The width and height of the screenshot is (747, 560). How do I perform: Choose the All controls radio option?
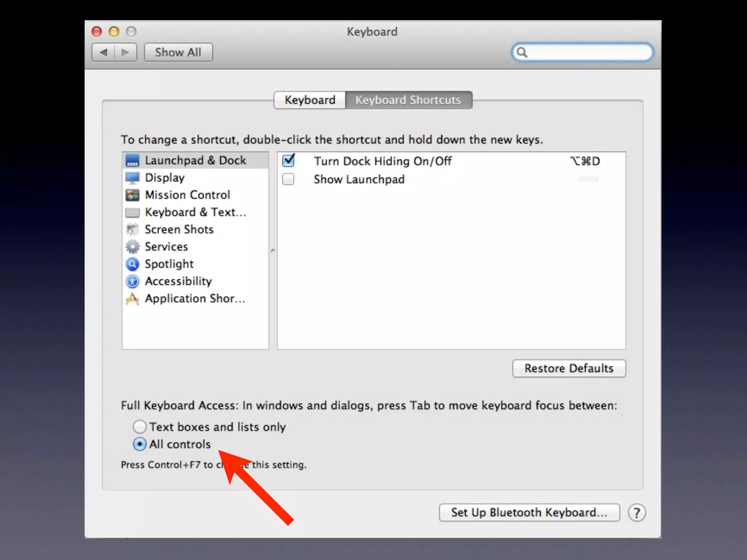tap(140, 444)
